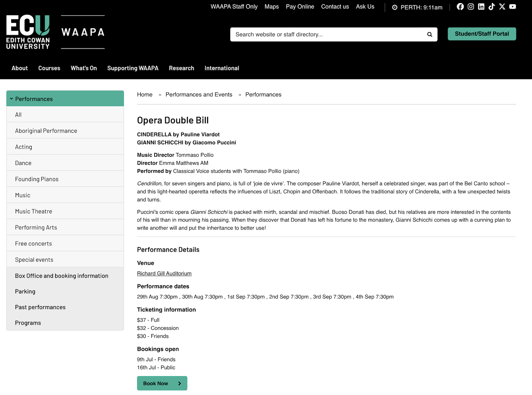Click the '$32 - Concession' ticket price
This screenshot has width=532, height=395.
click(158, 328)
